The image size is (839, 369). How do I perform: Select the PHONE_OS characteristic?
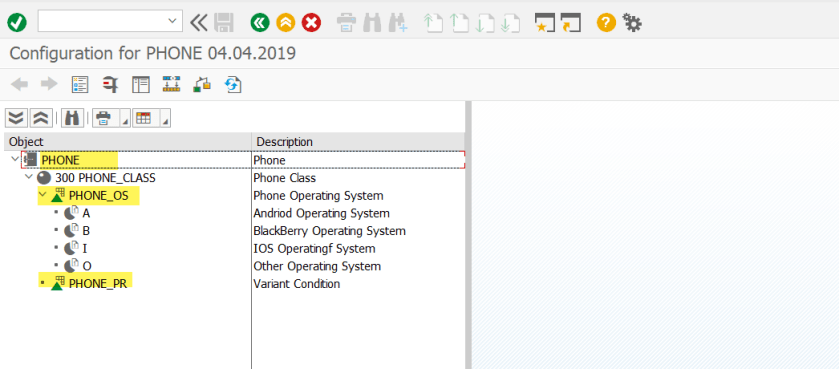pyautogui.click(x=98, y=196)
